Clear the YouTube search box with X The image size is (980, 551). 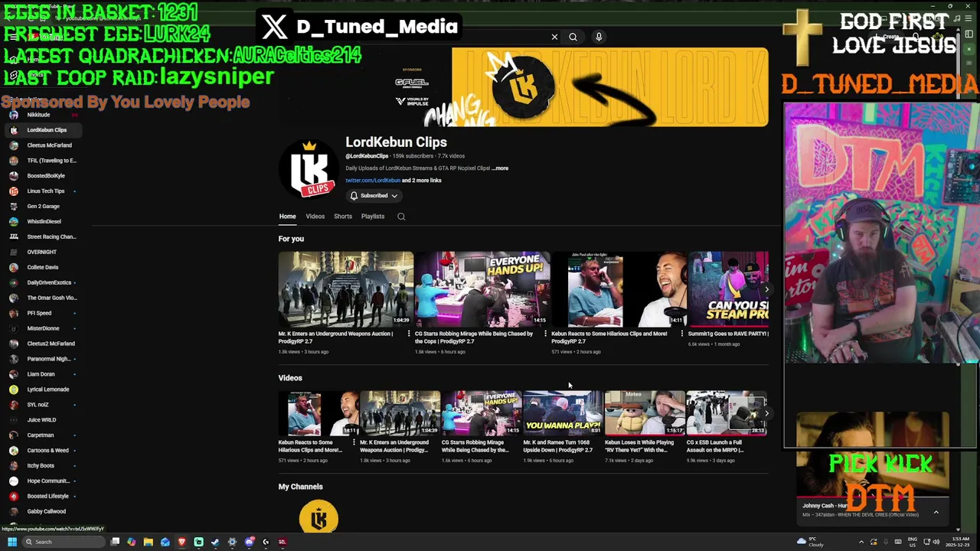[554, 37]
